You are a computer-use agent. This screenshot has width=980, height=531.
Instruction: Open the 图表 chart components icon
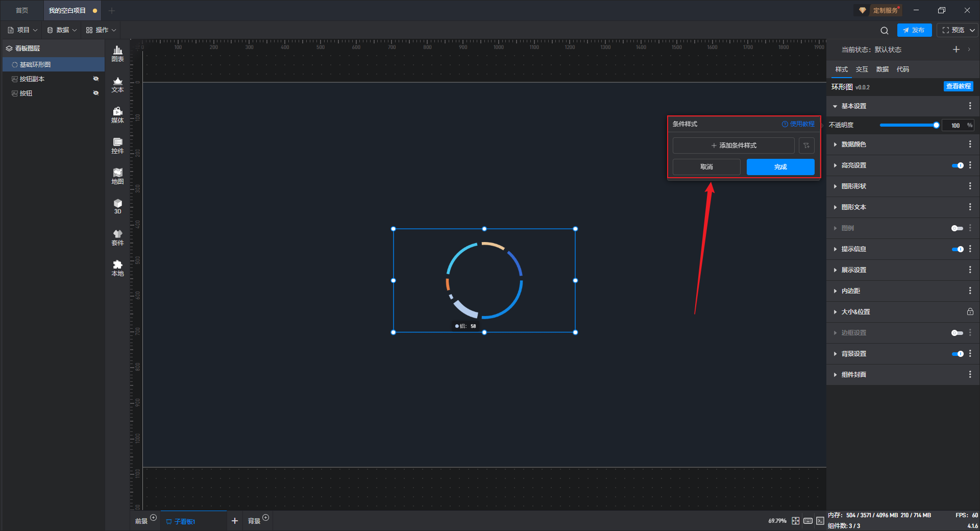117,54
